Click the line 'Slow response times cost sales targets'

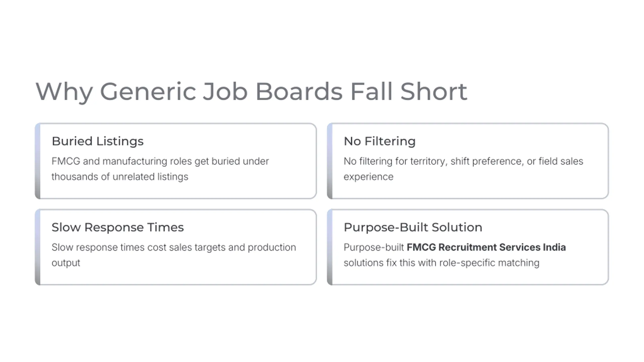174,248
